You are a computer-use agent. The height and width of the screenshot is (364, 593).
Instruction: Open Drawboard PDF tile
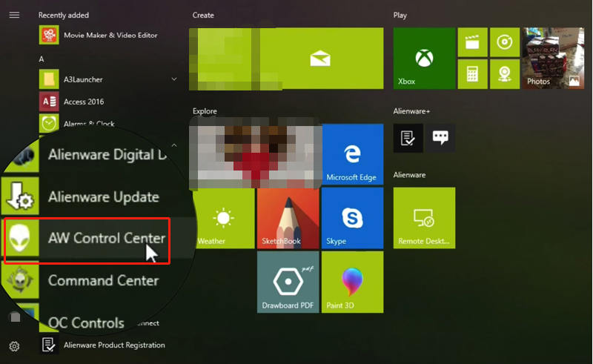[288, 282]
